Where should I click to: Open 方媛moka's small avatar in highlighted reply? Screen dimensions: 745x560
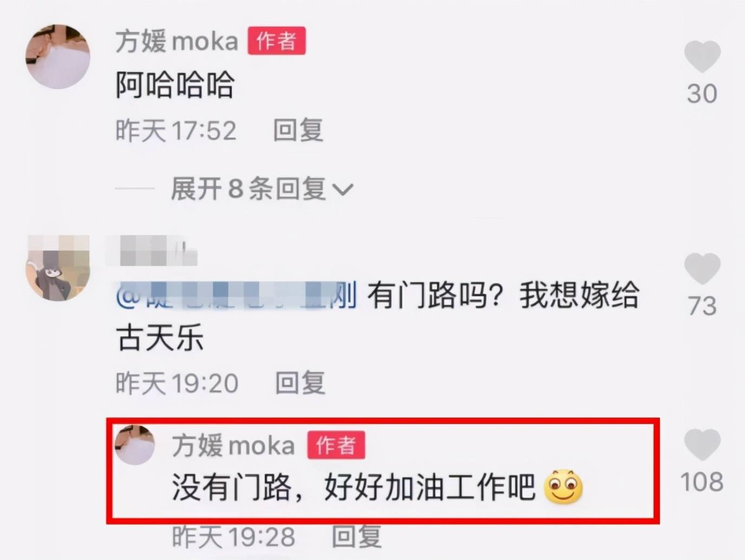coord(135,445)
